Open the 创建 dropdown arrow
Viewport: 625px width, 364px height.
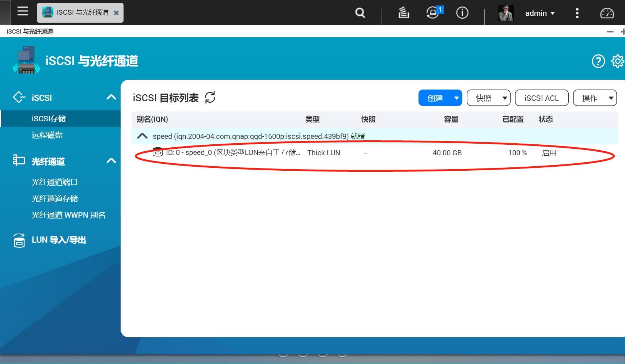coord(457,98)
